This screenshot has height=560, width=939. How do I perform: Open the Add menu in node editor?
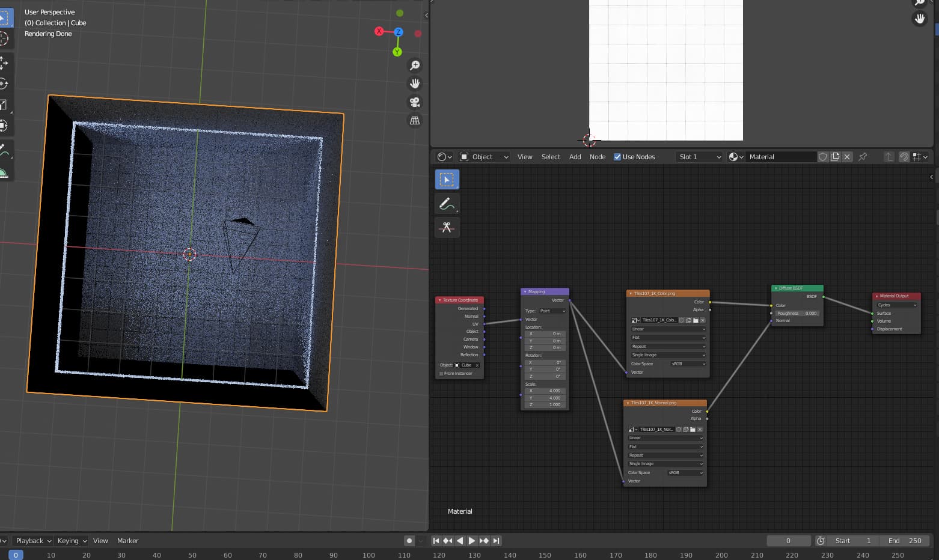click(x=575, y=157)
